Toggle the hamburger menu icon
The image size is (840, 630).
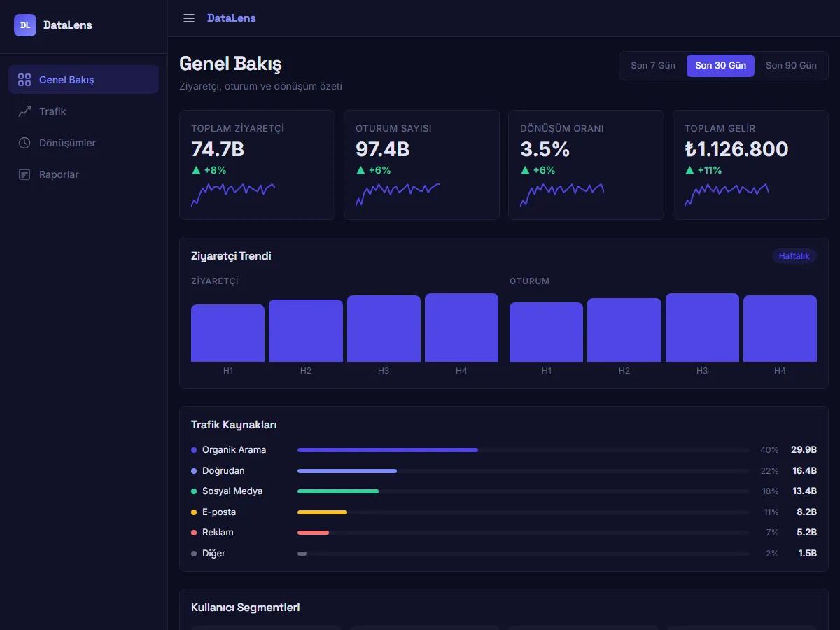click(189, 18)
